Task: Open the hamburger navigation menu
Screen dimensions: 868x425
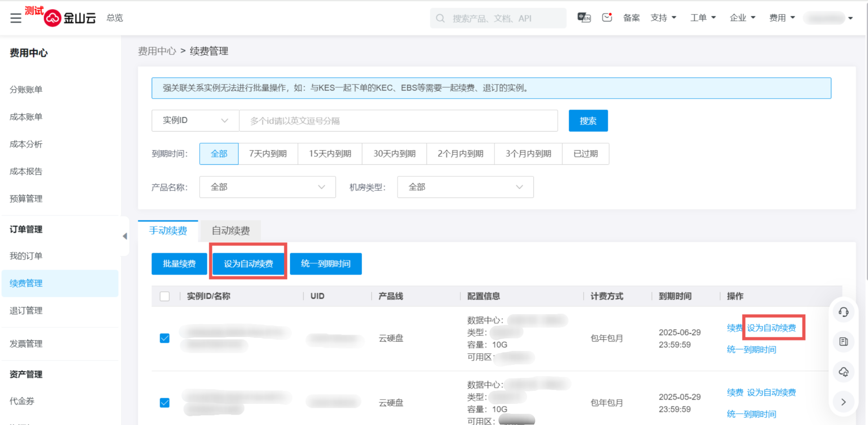Action: (x=16, y=18)
